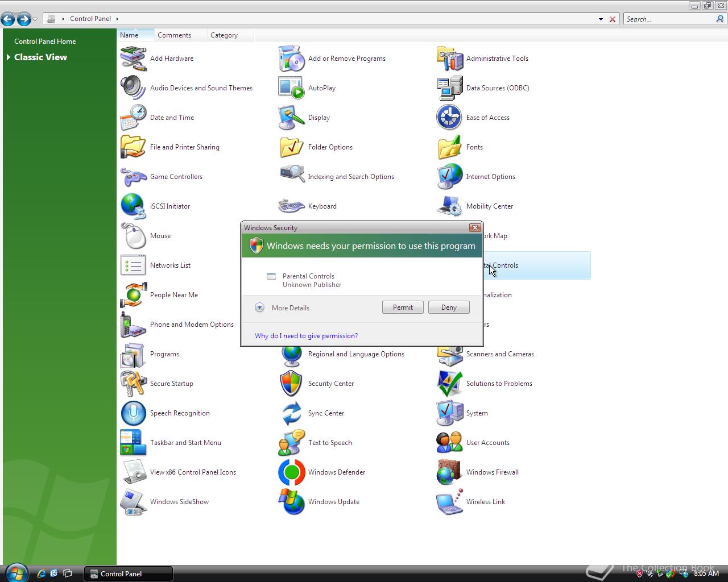Image resolution: width=728 pixels, height=582 pixels.
Task: Open address bar history dropdown
Action: click(601, 19)
